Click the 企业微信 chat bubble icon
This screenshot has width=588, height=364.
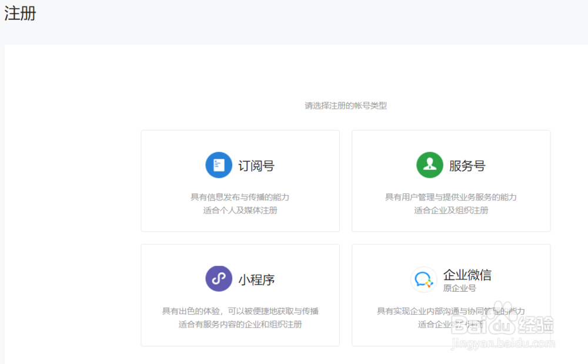click(424, 279)
